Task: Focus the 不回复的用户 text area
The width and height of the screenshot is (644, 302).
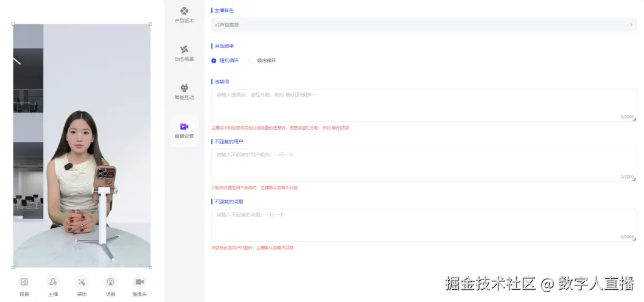Action: click(424, 165)
